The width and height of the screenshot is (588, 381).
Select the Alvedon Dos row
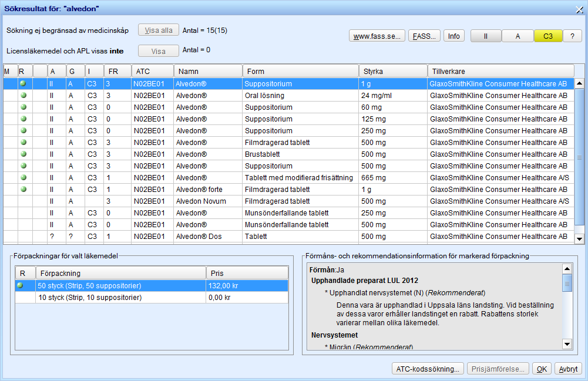tap(288, 237)
